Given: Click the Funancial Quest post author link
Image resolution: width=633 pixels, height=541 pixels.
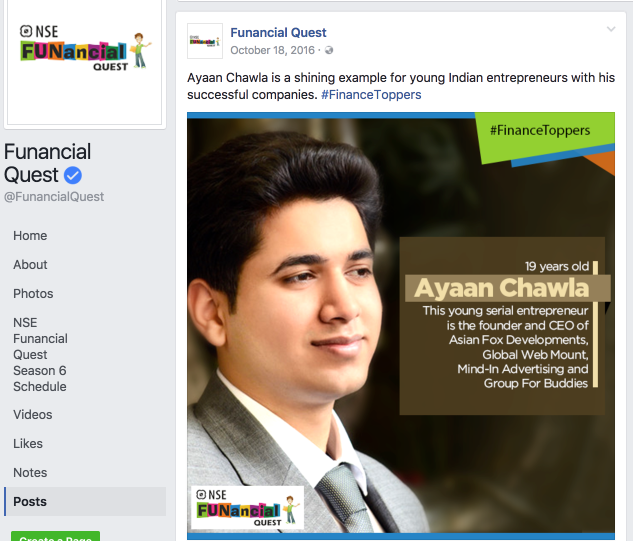Looking at the screenshot, I should (278, 32).
